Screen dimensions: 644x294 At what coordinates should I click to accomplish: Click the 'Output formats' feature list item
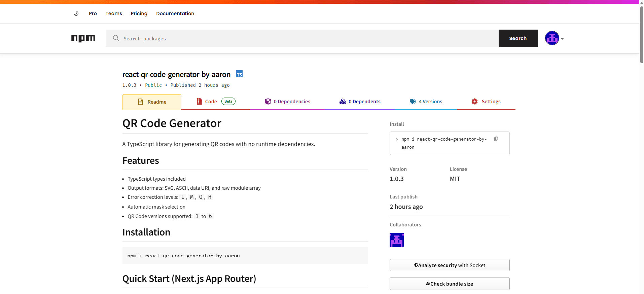pyautogui.click(x=194, y=188)
